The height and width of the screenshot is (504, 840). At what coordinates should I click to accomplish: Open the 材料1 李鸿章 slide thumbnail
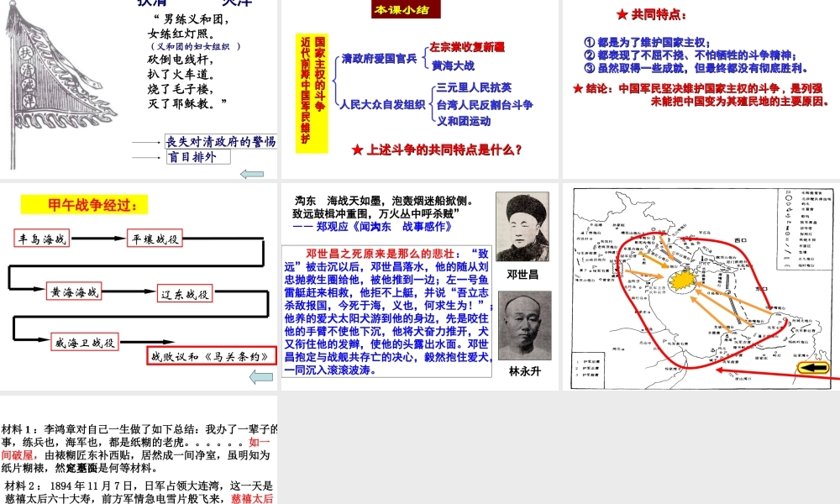pos(139,449)
